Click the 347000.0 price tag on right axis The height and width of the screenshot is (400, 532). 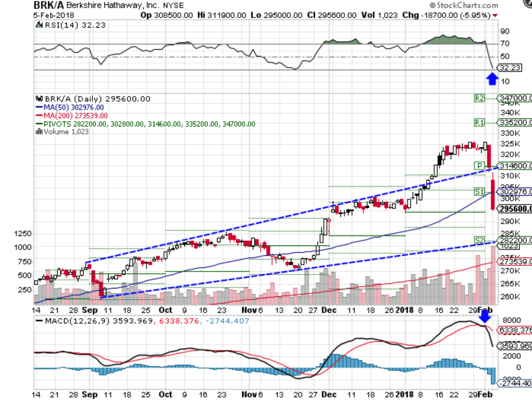click(x=515, y=98)
